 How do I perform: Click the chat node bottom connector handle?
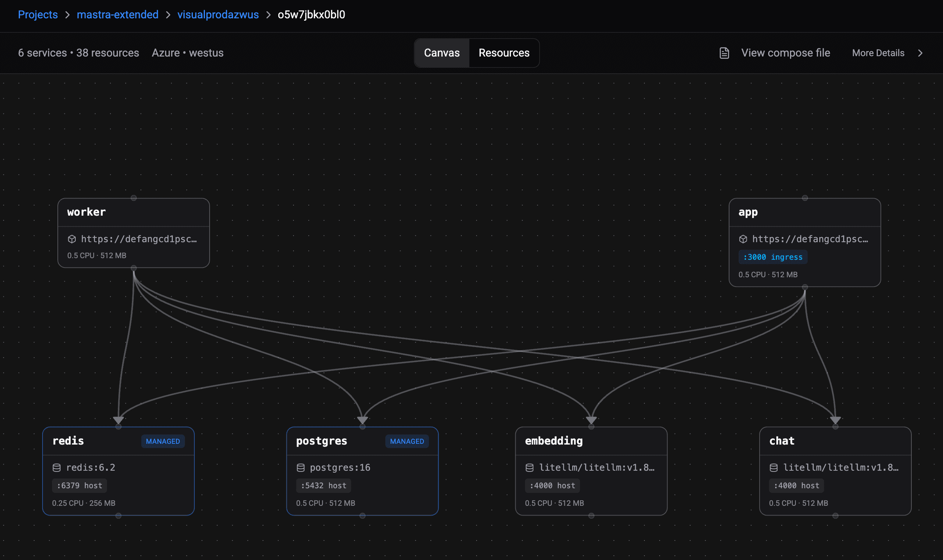point(835,516)
